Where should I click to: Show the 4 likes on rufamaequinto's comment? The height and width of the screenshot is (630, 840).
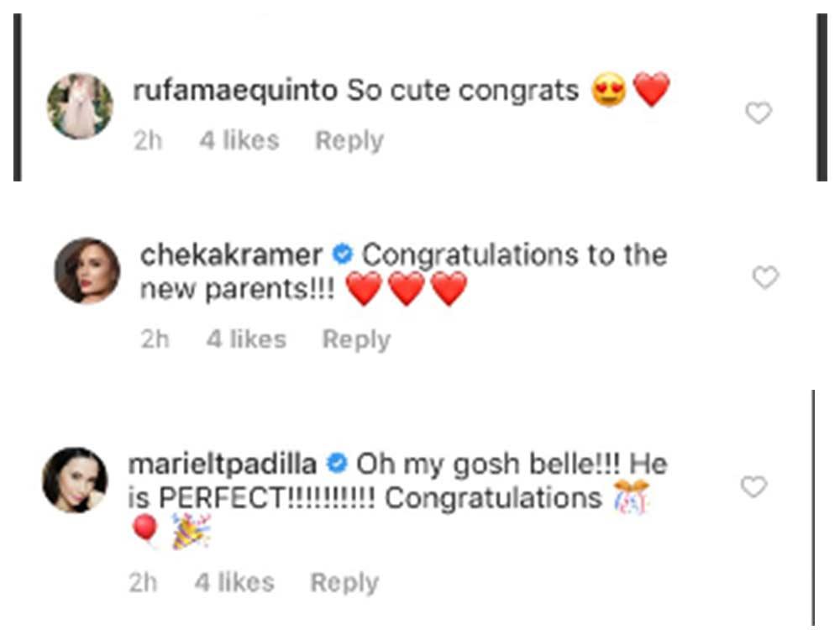(239, 140)
